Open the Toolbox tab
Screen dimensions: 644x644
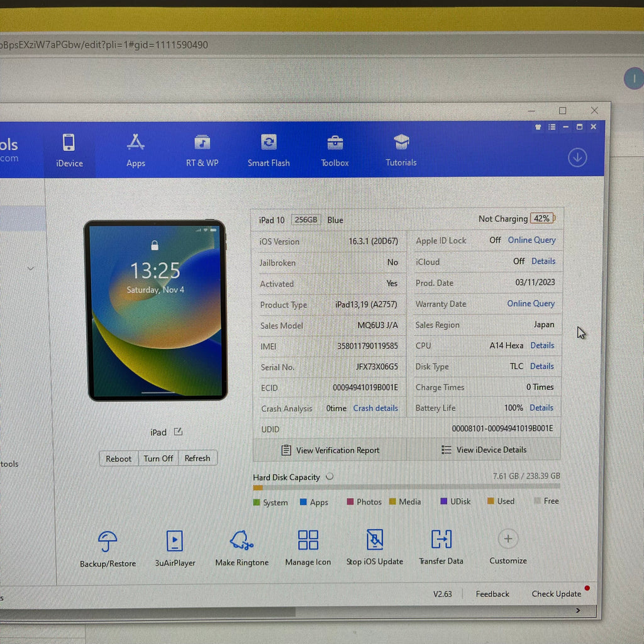point(335,150)
